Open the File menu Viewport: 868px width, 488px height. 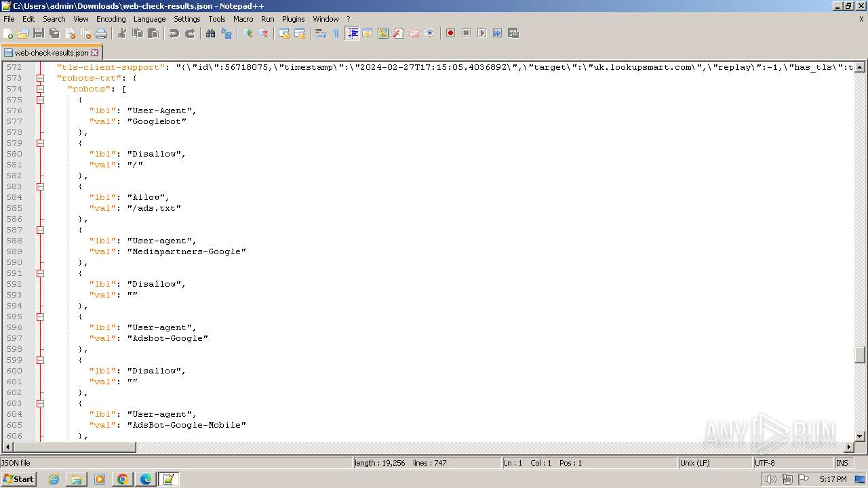(x=9, y=19)
